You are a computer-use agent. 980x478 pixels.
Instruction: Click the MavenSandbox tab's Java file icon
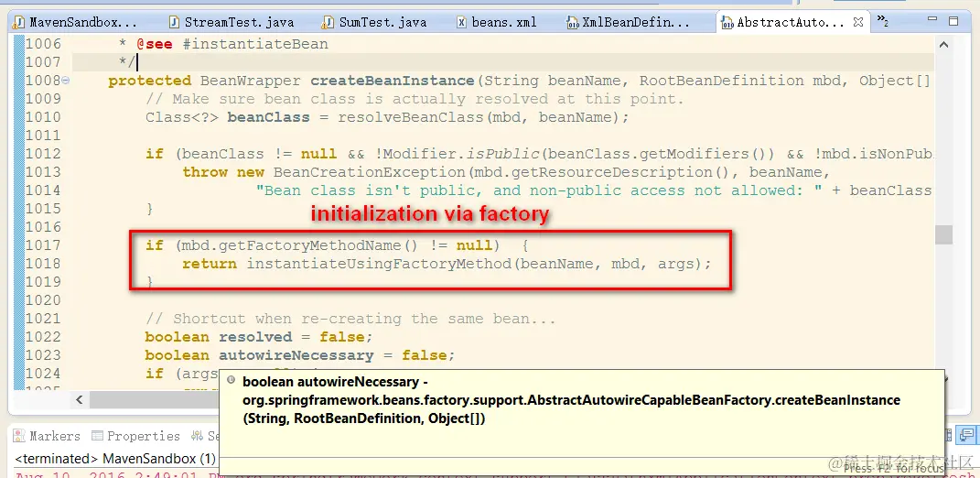[x=19, y=23]
